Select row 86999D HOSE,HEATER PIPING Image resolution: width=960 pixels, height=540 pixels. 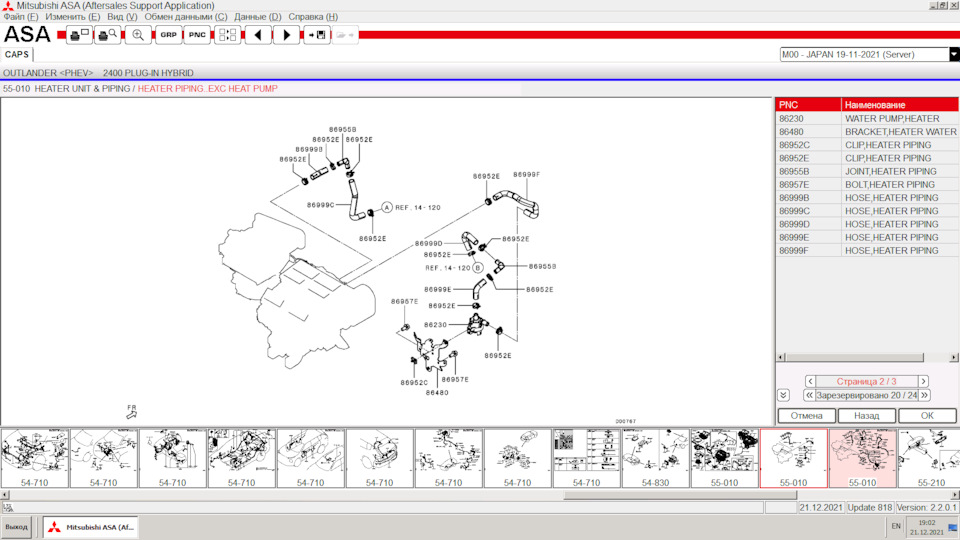(x=867, y=224)
